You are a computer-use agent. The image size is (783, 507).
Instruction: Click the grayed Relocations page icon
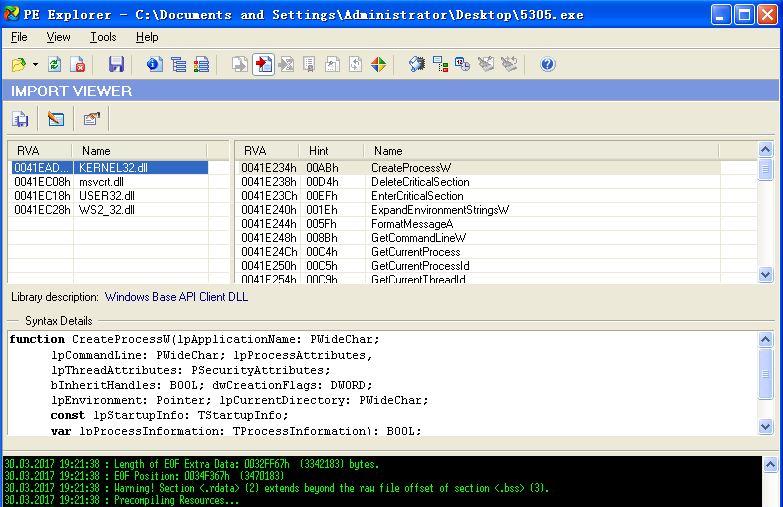coord(333,64)
